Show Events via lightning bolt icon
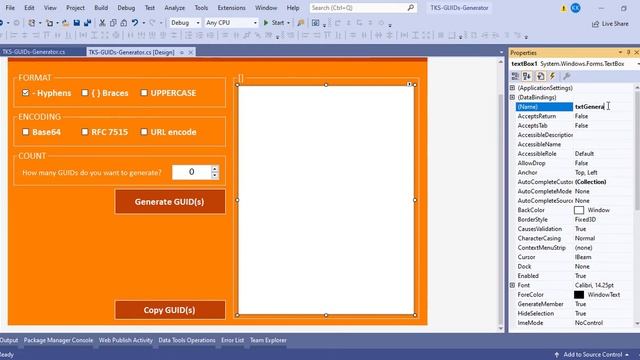Viewport: 640px width, 360px height. point(552,76)
